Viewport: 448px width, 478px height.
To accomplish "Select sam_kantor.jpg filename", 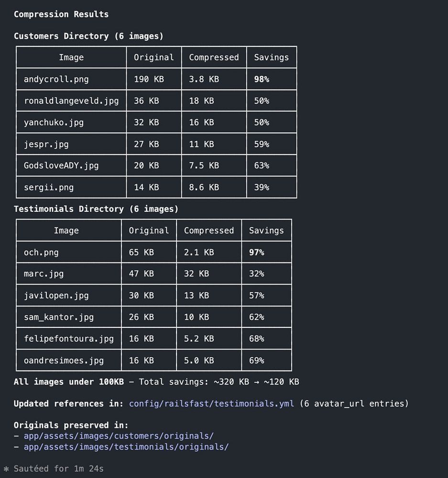I will (58, 317).
